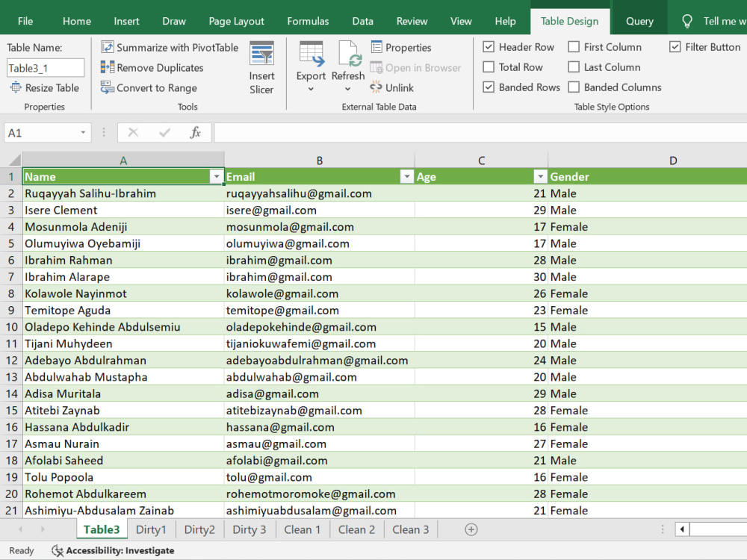Open the Email column filter dropdown
747x560 pixels.
[406, 177]
